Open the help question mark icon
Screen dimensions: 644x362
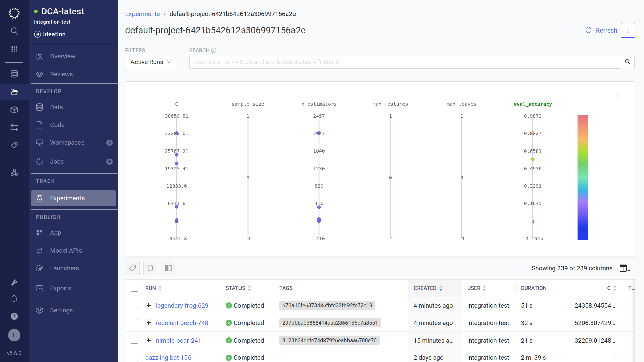[x=14, y=316]
